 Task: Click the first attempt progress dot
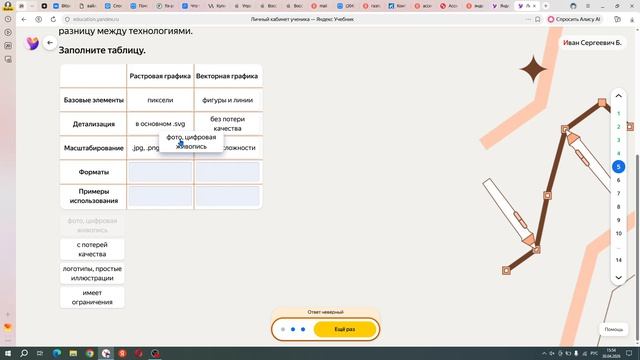coord(283,329)
